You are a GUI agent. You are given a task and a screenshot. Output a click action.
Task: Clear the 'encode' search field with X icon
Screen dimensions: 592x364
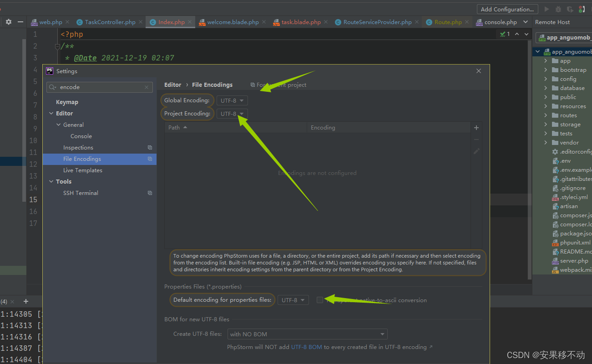point(147,87)
